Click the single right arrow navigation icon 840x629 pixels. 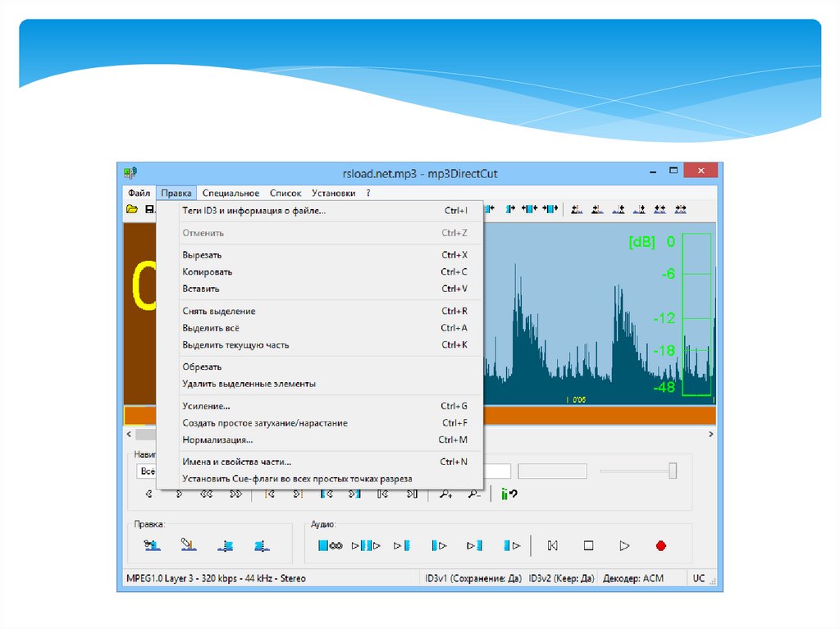point(179,494)
